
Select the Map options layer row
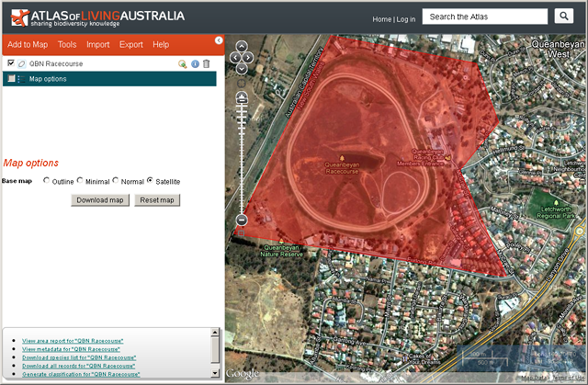109,79
